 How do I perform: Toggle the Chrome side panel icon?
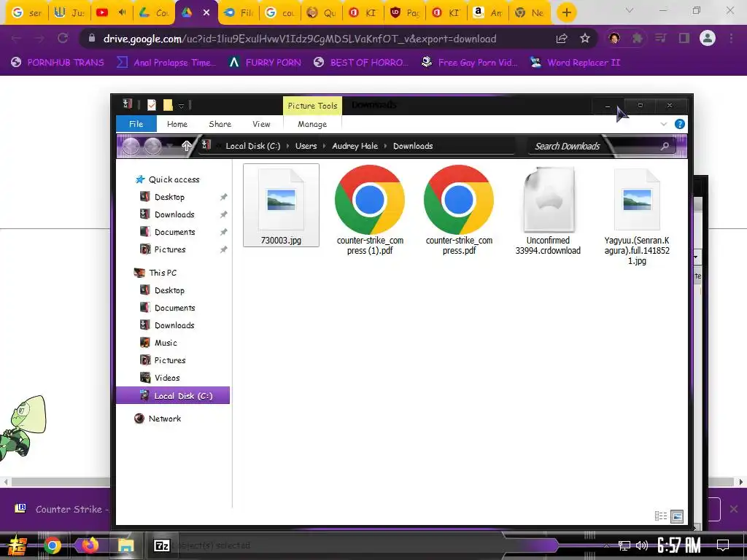[684, 38]
